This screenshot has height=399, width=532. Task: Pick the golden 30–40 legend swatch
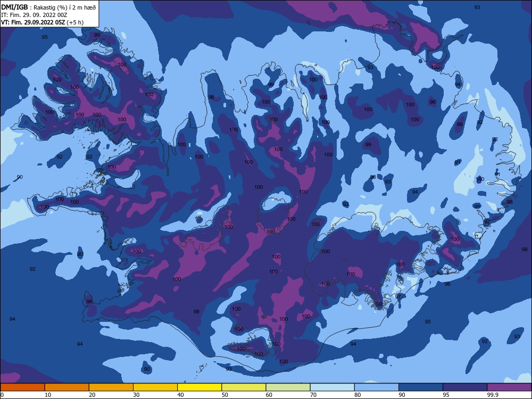pos(155,387)
